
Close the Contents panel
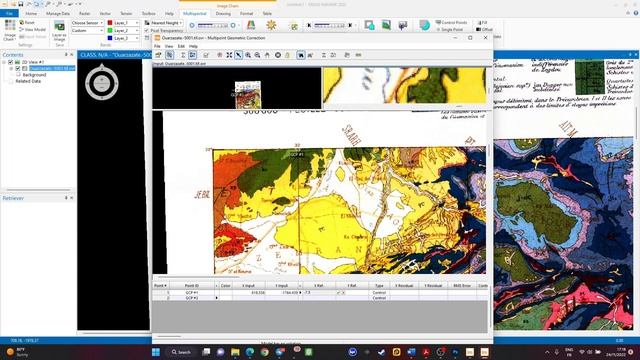click(x=72, y=55)
